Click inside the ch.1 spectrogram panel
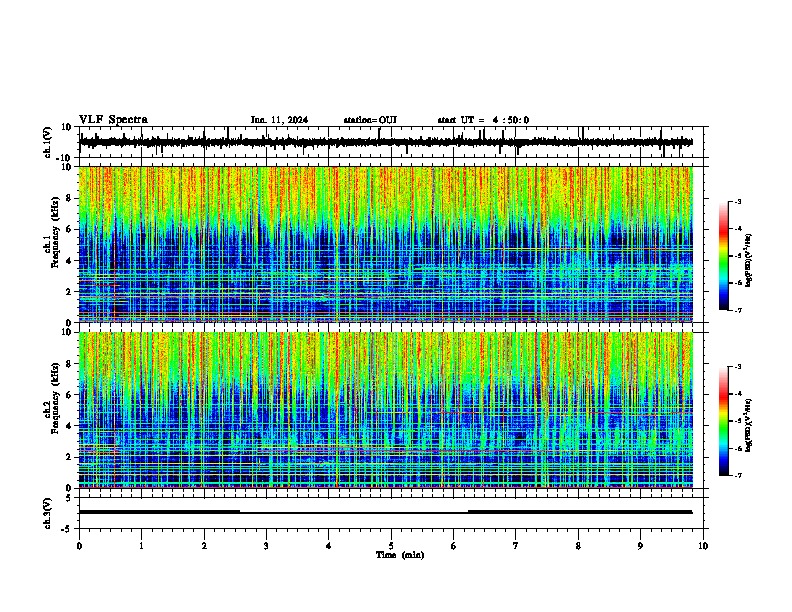Viewport: 792px width, 612px height. (x=385, y=244)
